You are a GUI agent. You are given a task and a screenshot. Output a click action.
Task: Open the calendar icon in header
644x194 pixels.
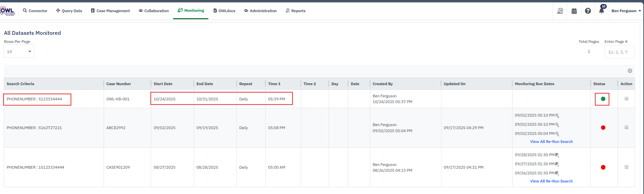[574, 11]
